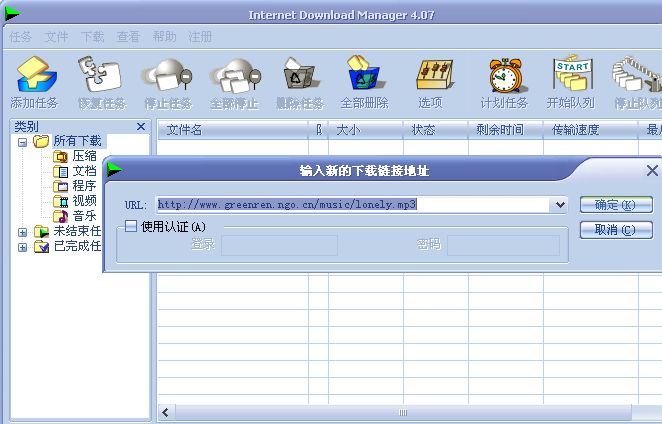662x424 pixels.
Task: Open the 文件 menu
Action: click(56, 37)
